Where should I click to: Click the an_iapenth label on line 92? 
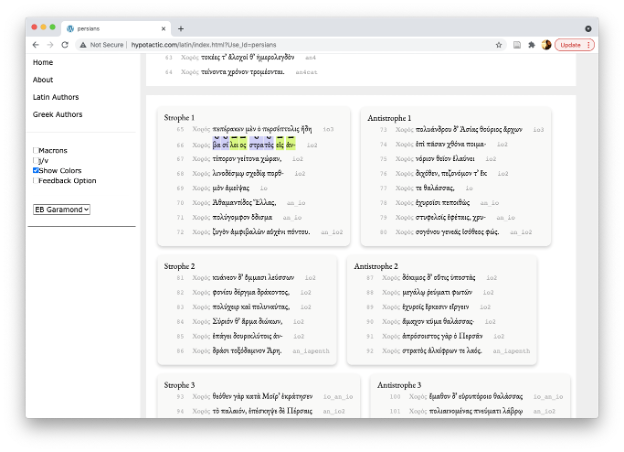pos(511,351)
